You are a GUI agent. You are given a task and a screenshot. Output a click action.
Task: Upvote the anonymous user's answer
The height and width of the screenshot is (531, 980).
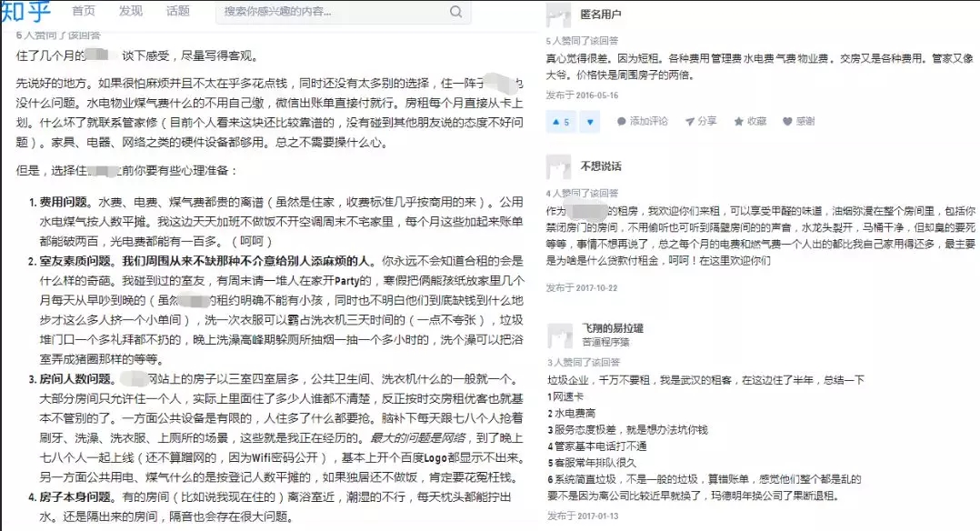561,122
